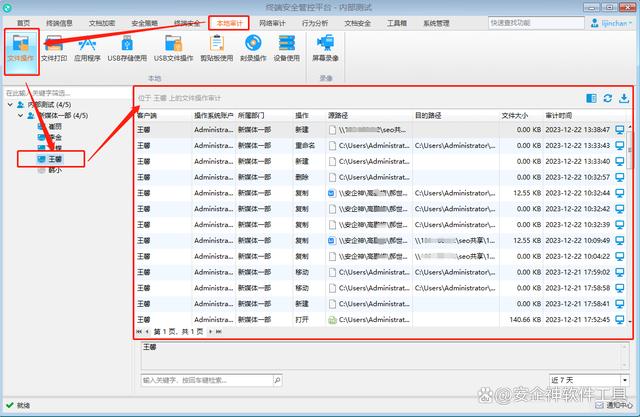The width and height of the screenshot is (640, 417).
Task: Click the column layout icon above table
Action: (591, 98)
